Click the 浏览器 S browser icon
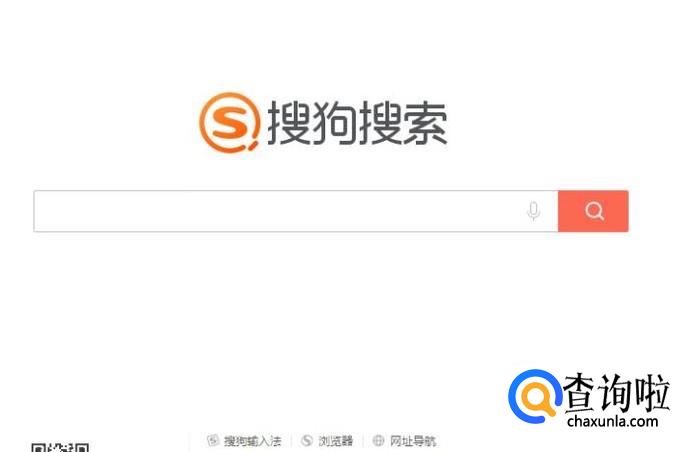Screen dimensions: 682x452 (307, 441)
